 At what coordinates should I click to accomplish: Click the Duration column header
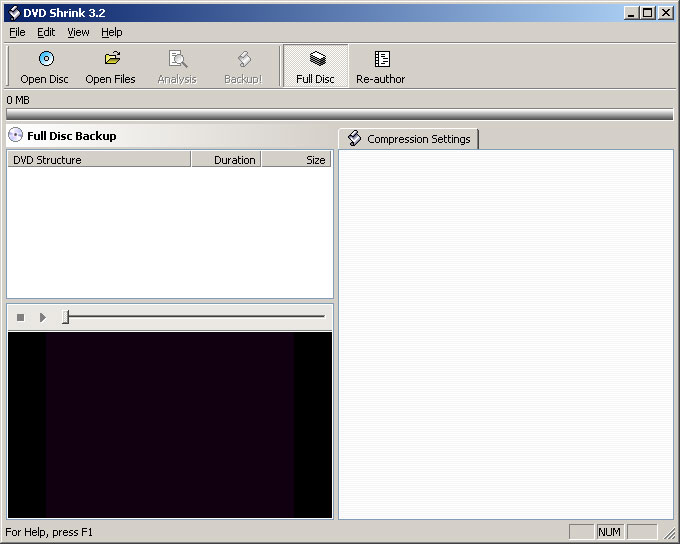[x=226, y=160]
